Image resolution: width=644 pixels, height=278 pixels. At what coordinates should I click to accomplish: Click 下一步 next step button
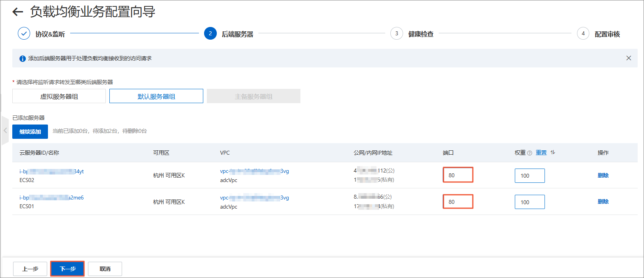[x=67, y=269]
